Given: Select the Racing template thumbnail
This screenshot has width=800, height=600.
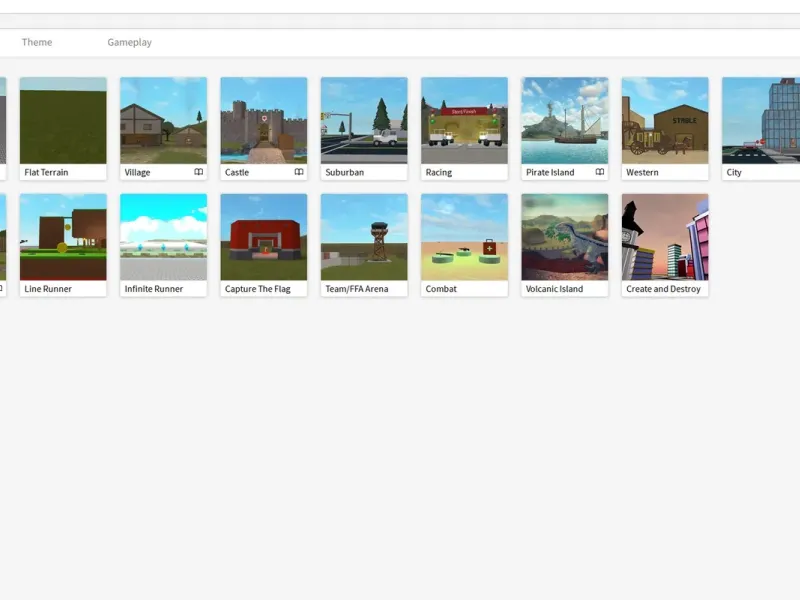Looking at the screenshot, I should 464,120.
